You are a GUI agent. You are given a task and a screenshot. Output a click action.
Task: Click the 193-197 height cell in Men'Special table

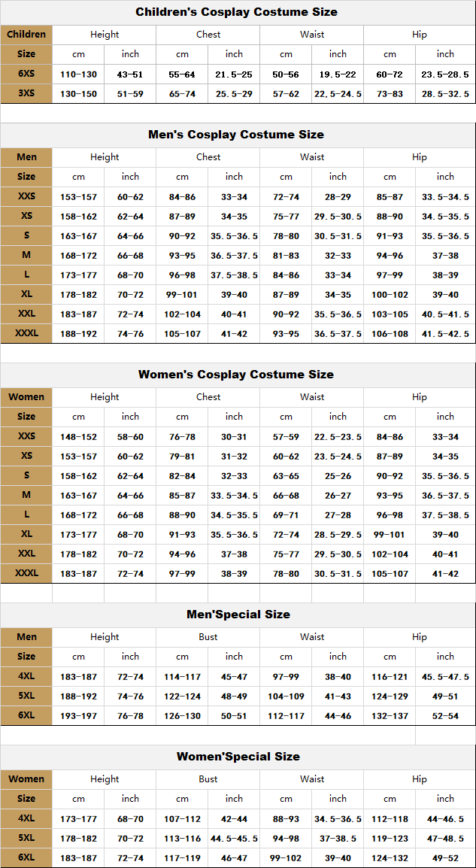[x=78, y=716]
